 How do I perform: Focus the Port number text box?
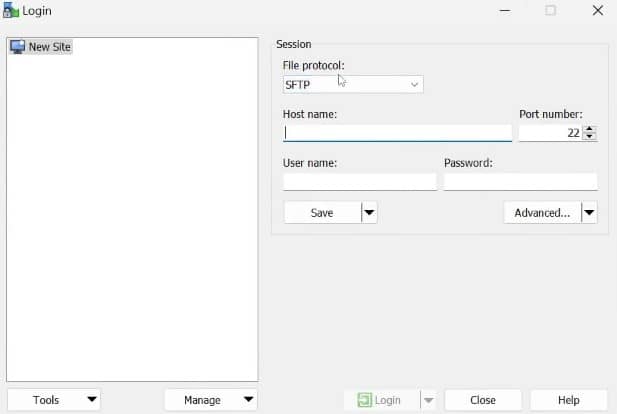pos(549,132)
